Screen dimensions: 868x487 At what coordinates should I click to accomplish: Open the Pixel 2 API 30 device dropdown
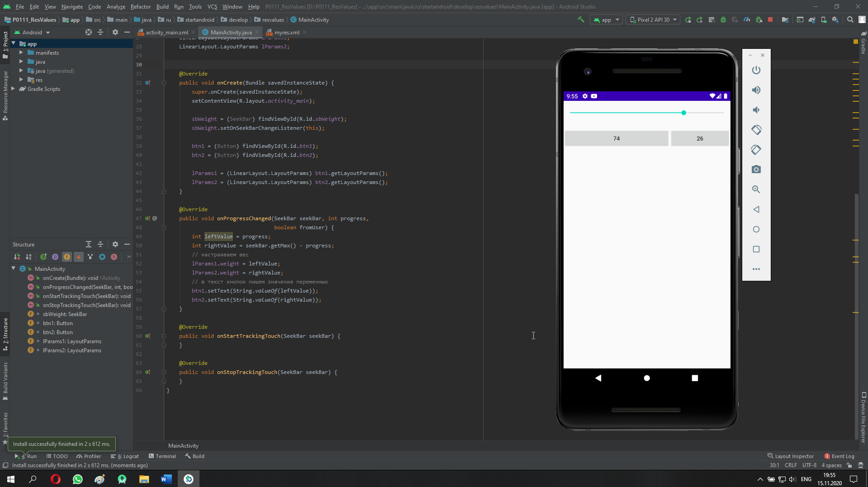[653, 20]
